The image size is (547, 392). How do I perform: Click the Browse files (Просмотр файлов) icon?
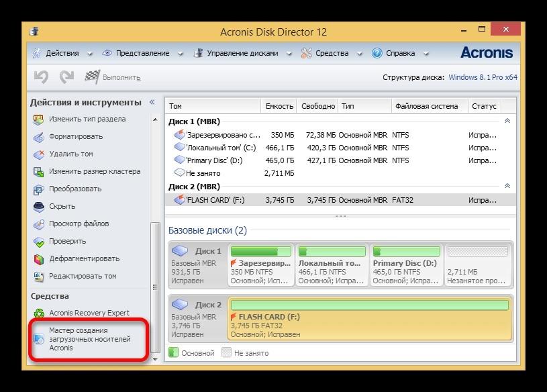pyautogui.click(x=39, y=224)
